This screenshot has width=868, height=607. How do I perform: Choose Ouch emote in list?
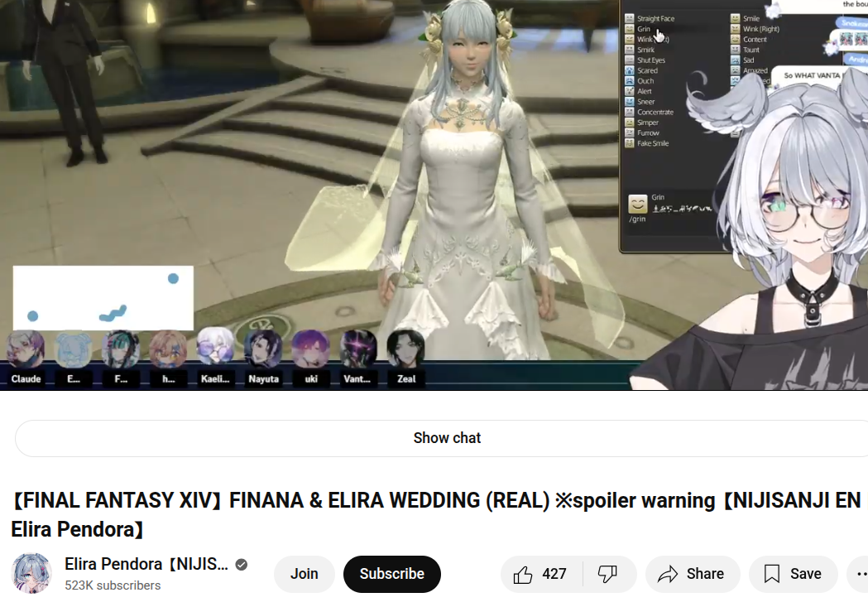[640, 81]
